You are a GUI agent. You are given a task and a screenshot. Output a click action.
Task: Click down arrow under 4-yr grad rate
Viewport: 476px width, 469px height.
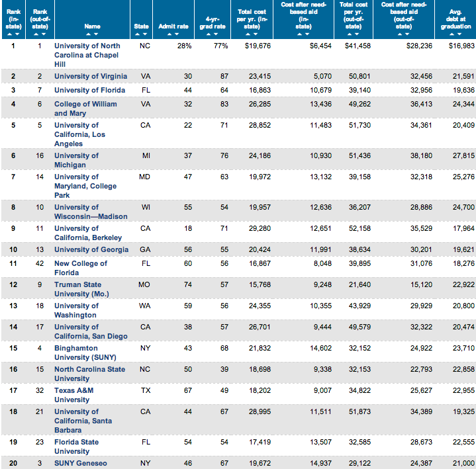(x=216, y=34)
